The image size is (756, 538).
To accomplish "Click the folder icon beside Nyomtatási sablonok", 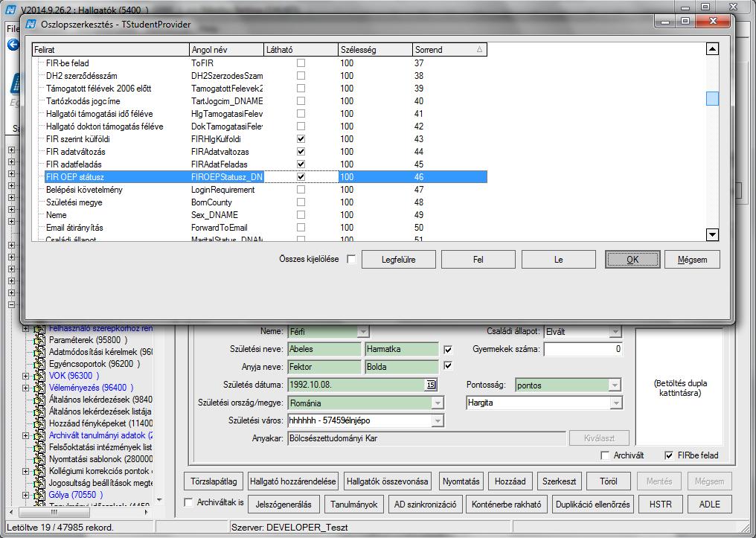I will click(39, 459).
